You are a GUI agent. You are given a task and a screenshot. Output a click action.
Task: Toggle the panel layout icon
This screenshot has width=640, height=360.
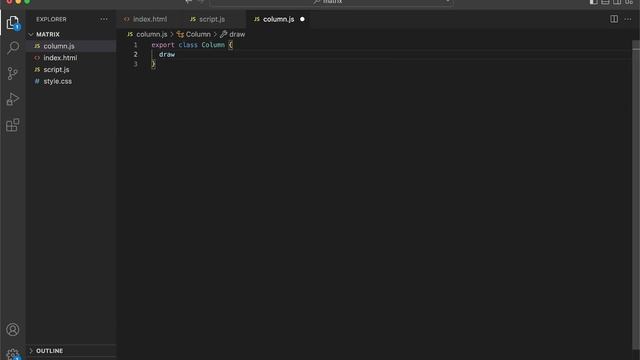pyautogui.click(x=605, y=2)
